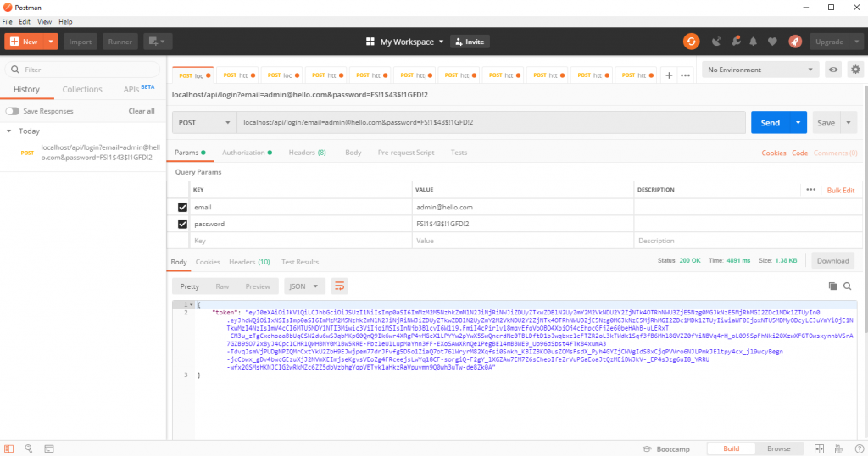868x456 pixels.
Task: Open the Runner
Action: [x=120, y=42]
